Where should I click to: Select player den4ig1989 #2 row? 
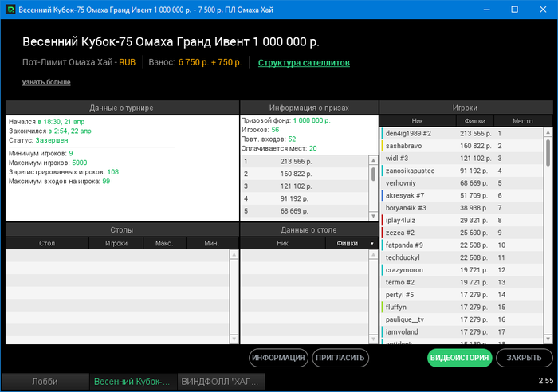[x=462, y=133]
